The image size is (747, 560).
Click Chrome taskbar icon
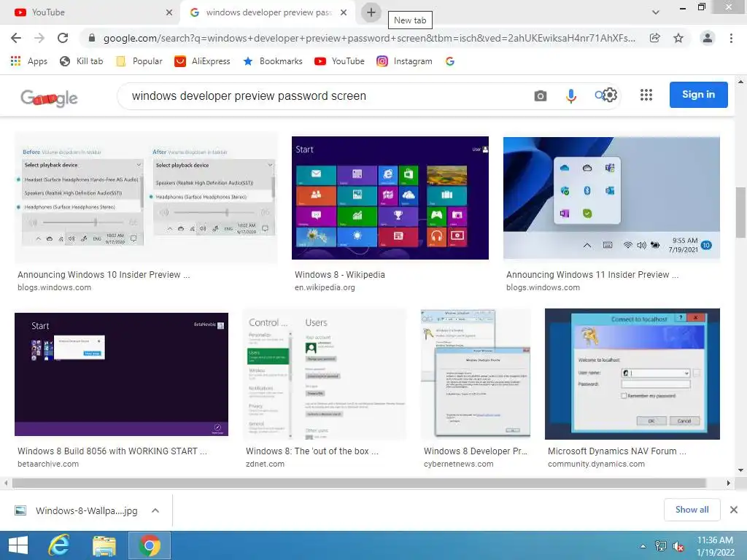point(149,545)
